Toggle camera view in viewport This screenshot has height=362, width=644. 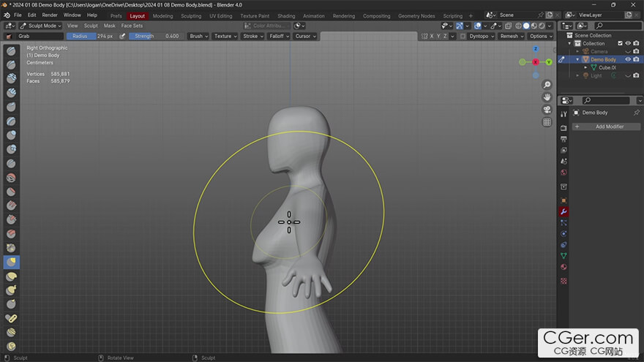click(547, 110)
